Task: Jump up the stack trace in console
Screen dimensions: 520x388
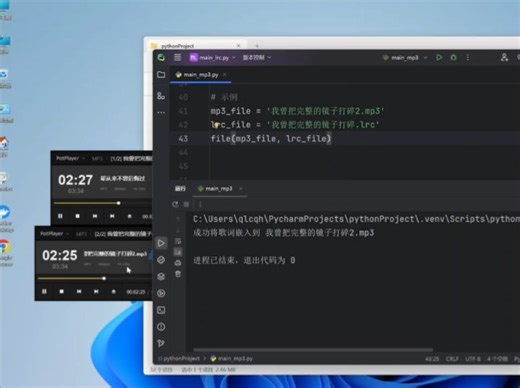Action: click(x=178, y=219)
